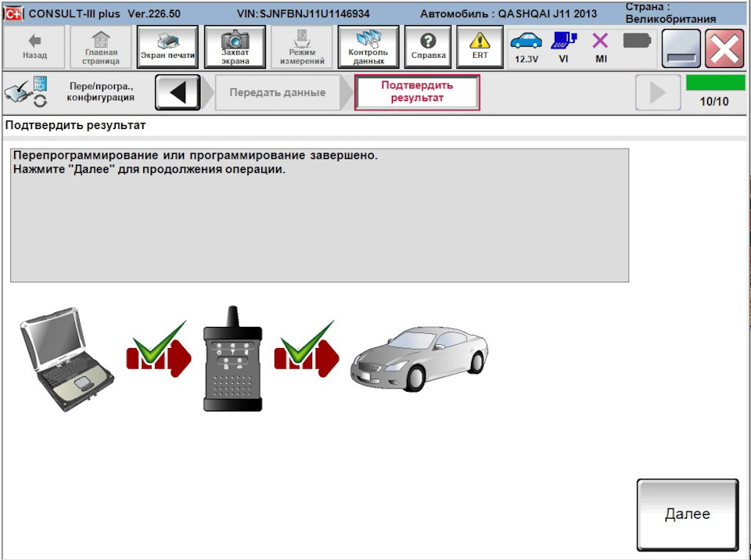Screen dimensions: 751x560
Task: Click Захват экрана camera button
Action: [x=235, y=48]
